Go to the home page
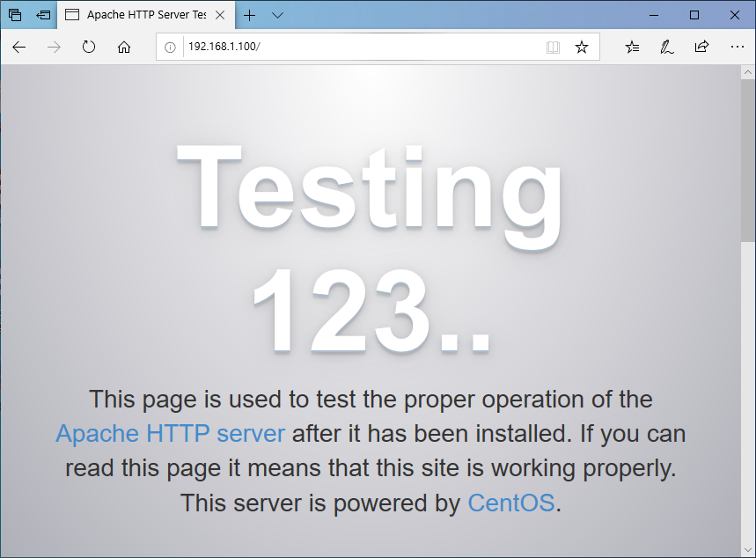Image resolution: width=756 pixels, height=558 pixels. (x=124, y=47)
